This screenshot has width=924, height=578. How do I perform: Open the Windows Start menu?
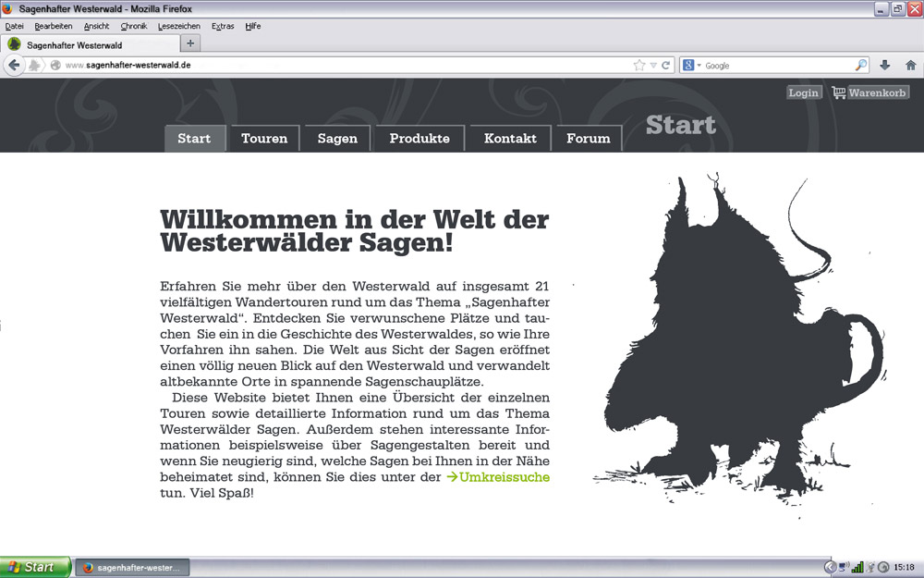coord(35,567)
